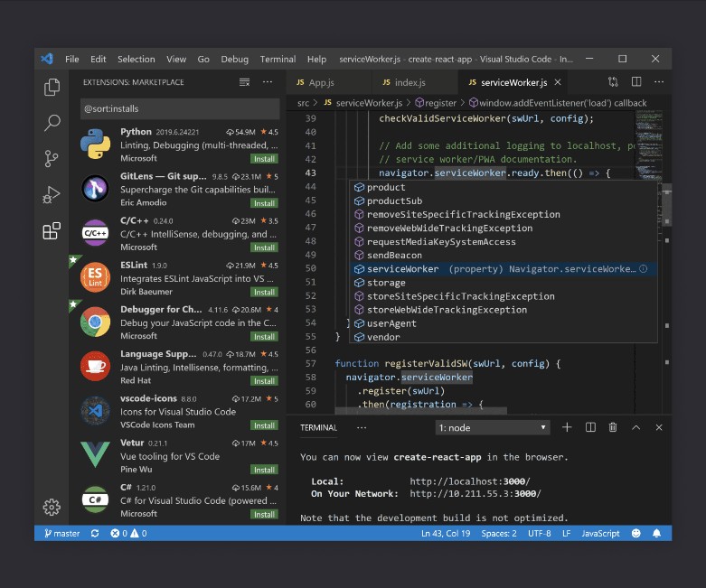Toggle the extensions list filter icon
This screenshot has height=588, width=706.
[244, 82]
